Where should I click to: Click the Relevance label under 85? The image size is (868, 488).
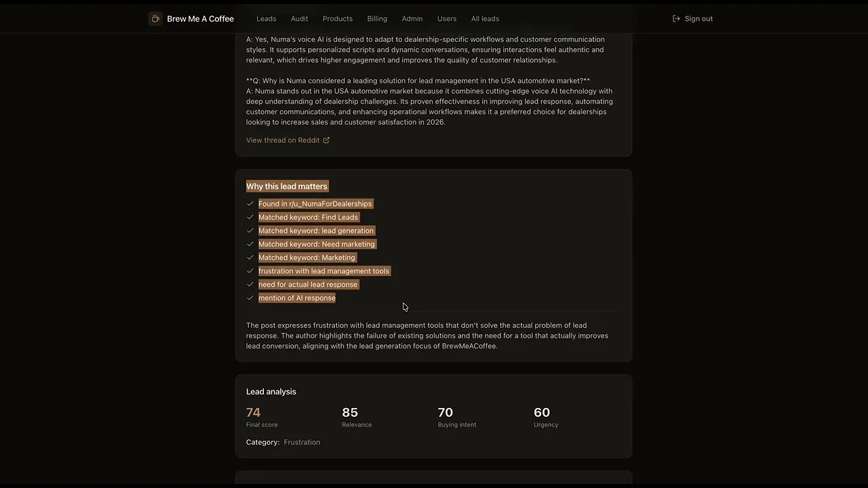[357, 425]
